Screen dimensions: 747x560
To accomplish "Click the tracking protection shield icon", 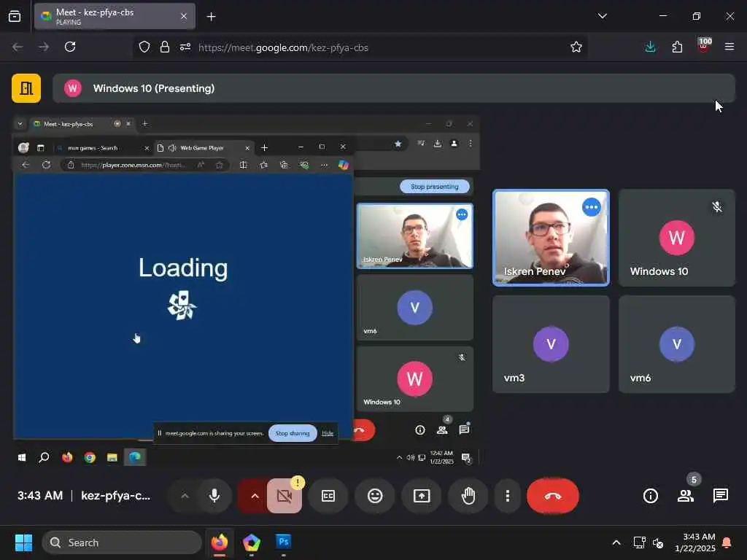I will 144,47.
